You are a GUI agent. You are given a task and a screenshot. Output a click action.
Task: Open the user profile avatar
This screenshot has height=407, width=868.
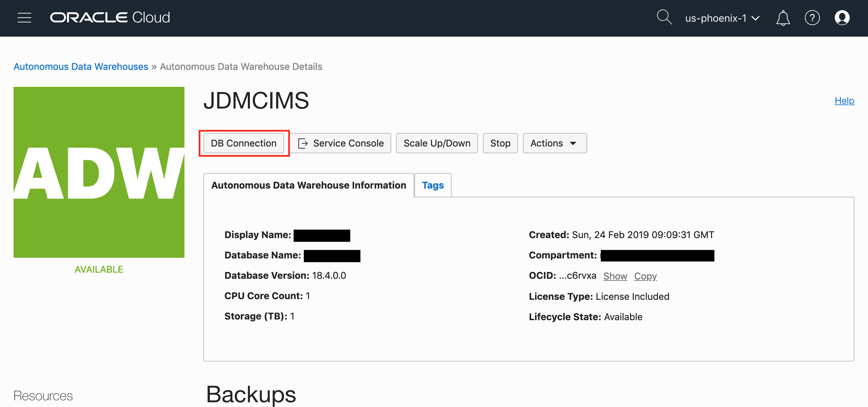click(x=842, y=18)
